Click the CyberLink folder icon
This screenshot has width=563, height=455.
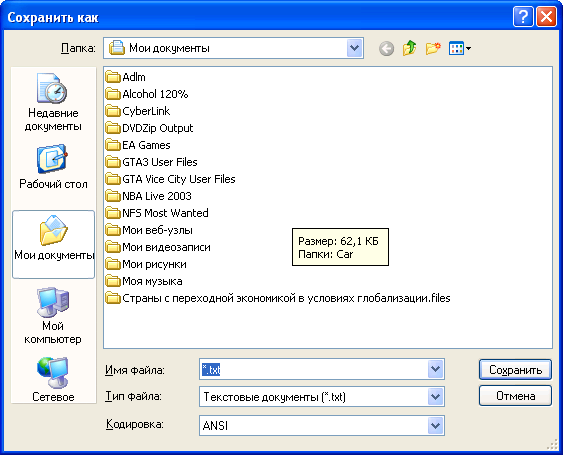pyautogui.click(x=113, y=111)
